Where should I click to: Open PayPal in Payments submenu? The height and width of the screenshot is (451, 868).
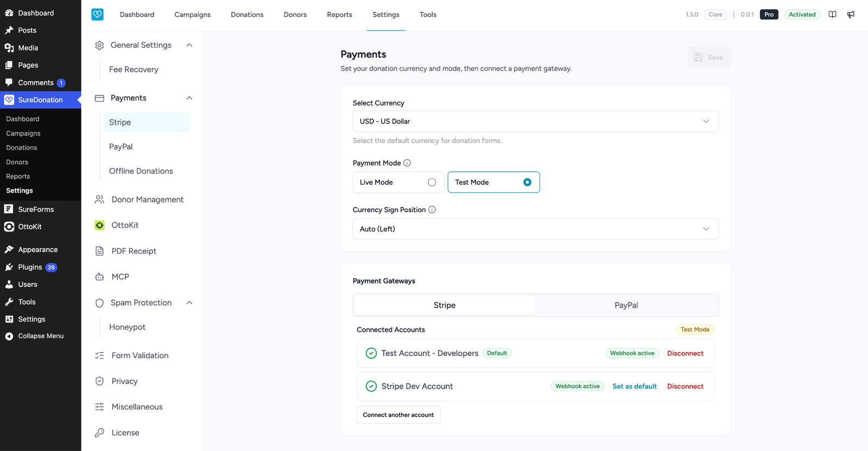pos(121,147)
